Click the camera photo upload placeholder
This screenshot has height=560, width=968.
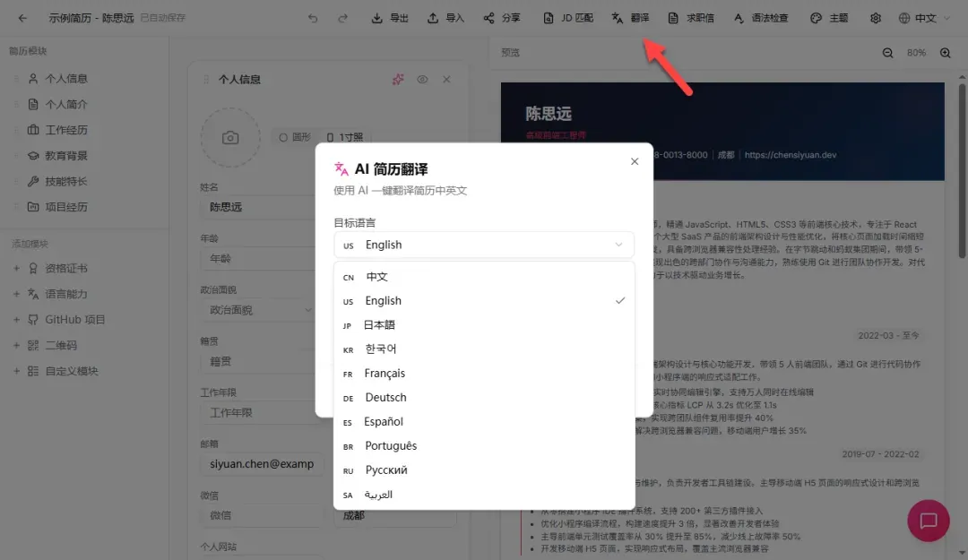click(230, 138)
